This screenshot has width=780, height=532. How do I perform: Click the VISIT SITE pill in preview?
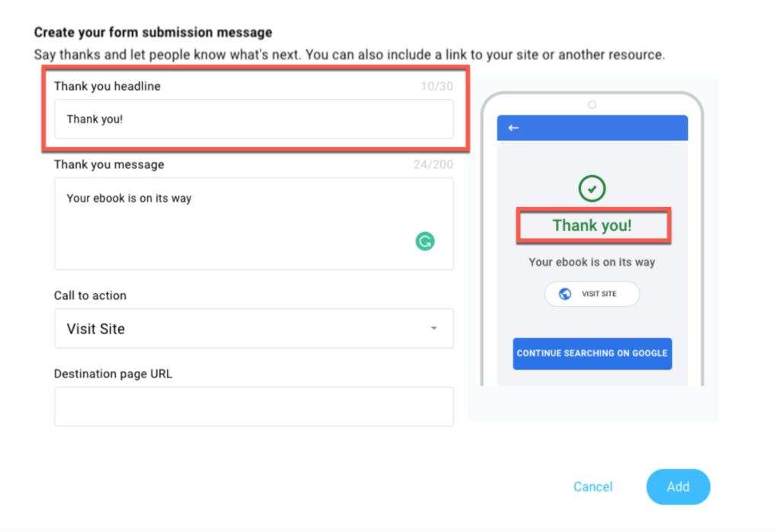(x=592, y=294)
